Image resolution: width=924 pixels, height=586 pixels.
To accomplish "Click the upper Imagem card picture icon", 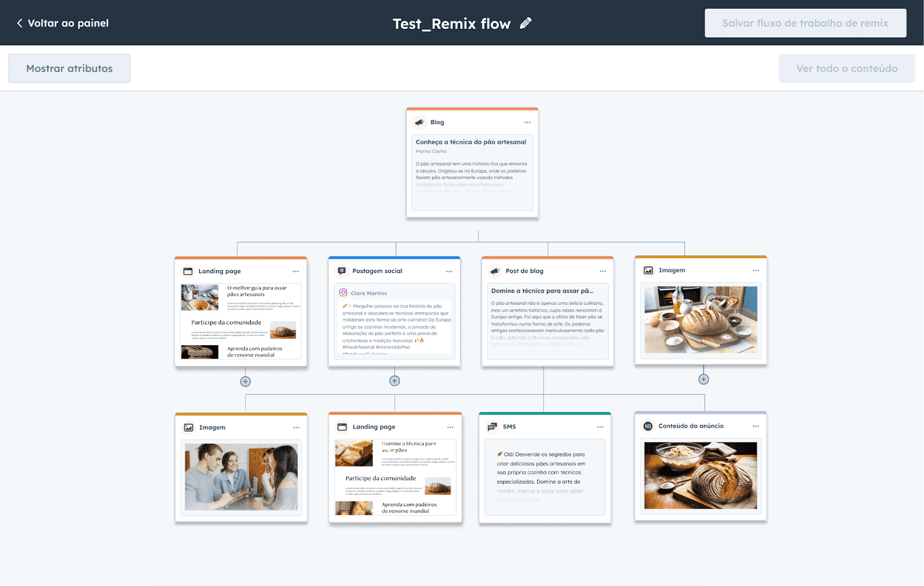I will (649, 270).
